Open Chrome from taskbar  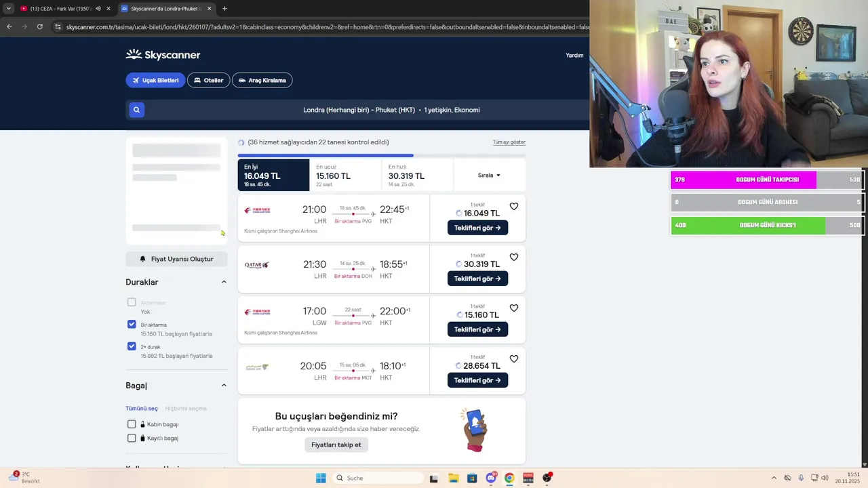509,478
